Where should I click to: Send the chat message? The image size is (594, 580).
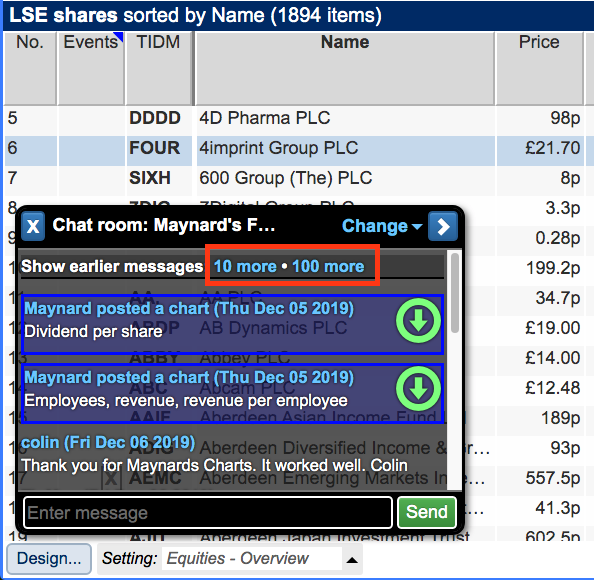pos(427,512)
